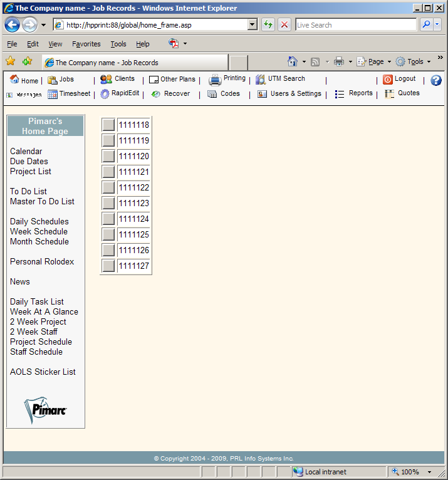The width and height of the screenshot is (448, 480).
Task: Toggle the box beside 1111124
Action: tap(108, 219)
